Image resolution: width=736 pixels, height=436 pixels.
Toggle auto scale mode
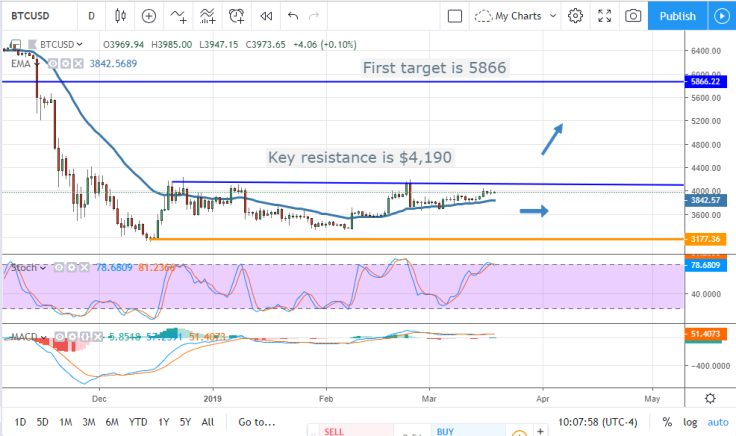click(x=718, y=422)
